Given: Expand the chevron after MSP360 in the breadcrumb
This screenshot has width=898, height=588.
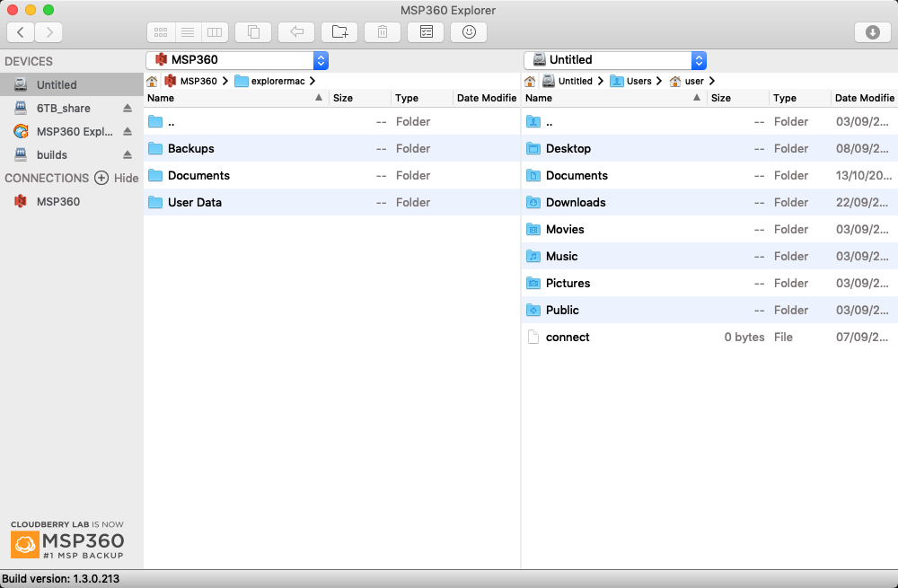Looking at the screenshot, I should click(225, 82).
